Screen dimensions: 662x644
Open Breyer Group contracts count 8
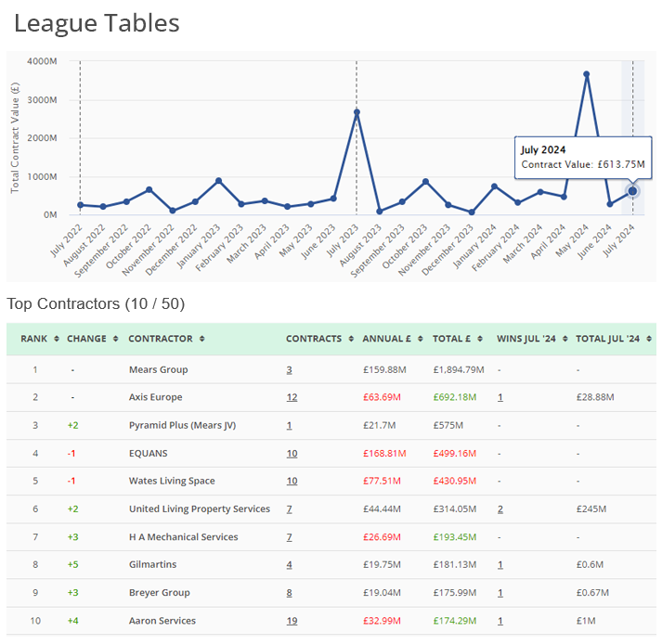[289, 593]
